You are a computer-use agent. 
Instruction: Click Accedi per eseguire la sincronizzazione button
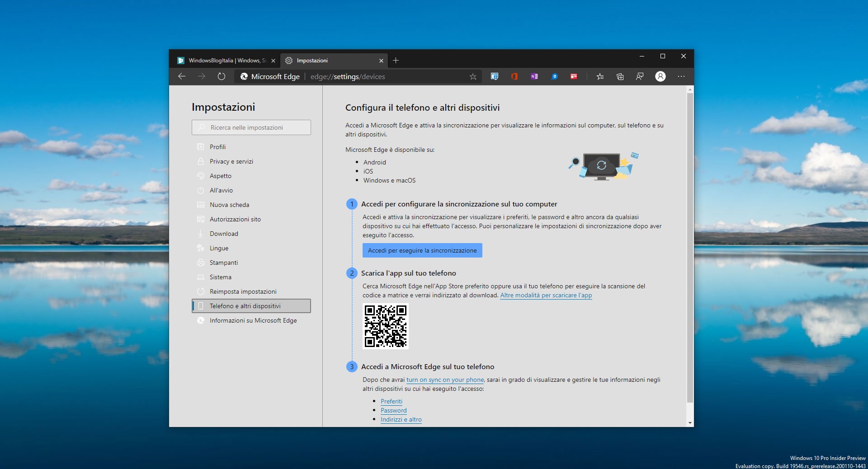click(422, 250)
